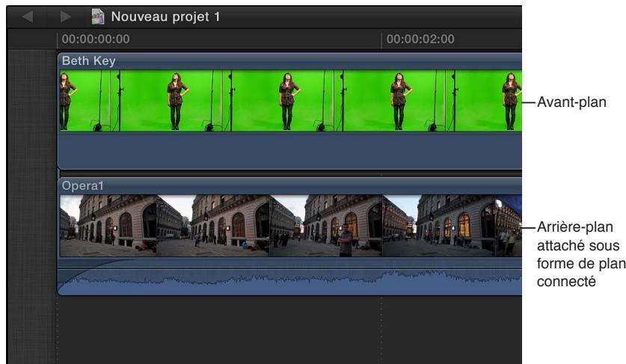Go forward in timeline history arrow
The width and height of the screenshot is (626, 364).
coord(66,16)
